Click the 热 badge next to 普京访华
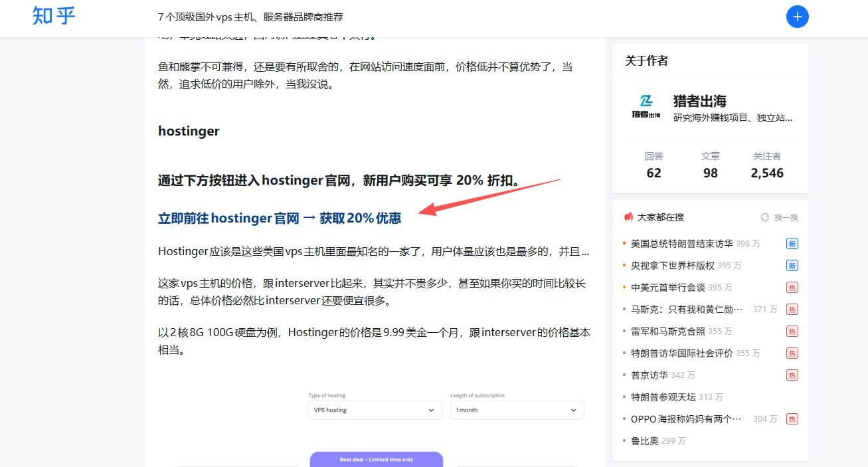This screenshot has width=868, height=467. coord(792,375)
